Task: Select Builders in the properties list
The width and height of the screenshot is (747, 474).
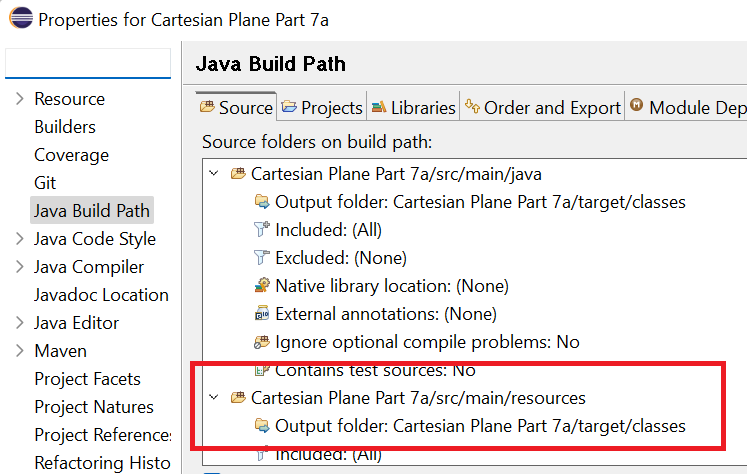Action: pos(65,127)
